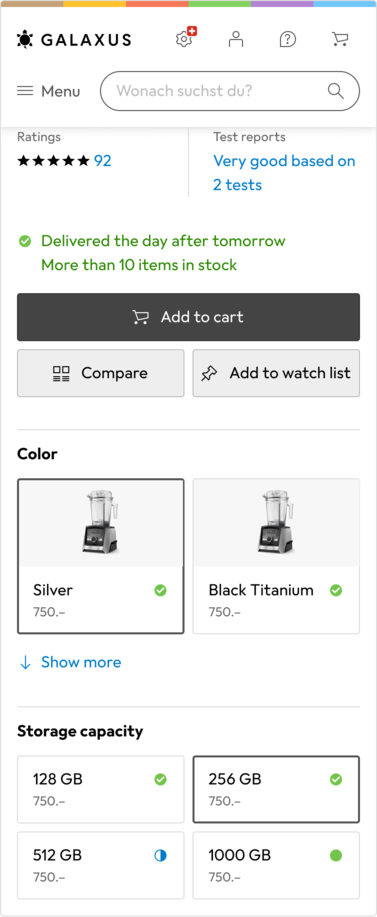Click Add to cart button
This screenshot has height=917, width=377.
coord(188,317)
